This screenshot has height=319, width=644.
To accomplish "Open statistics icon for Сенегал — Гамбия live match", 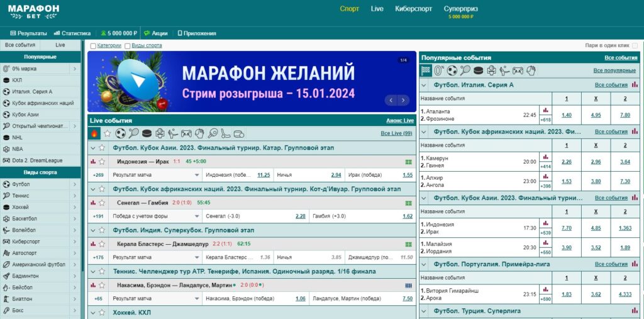I will pos(93,203).
